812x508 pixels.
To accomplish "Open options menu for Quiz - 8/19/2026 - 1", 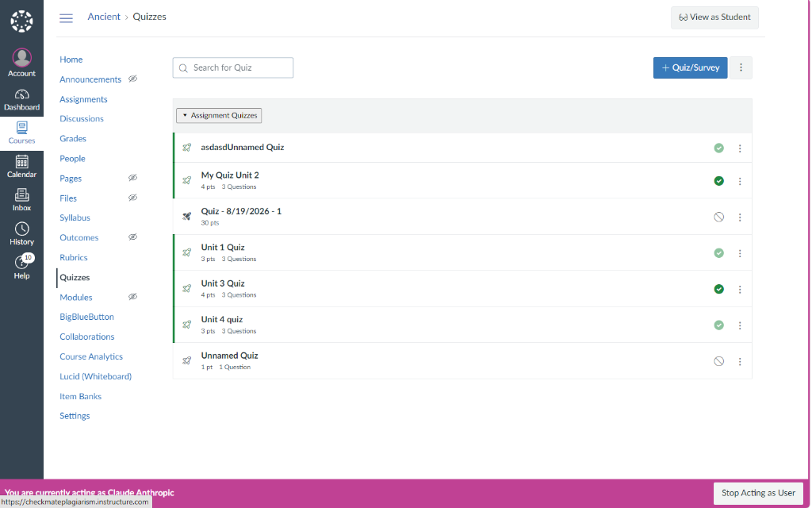I will (x=740, y=217).
